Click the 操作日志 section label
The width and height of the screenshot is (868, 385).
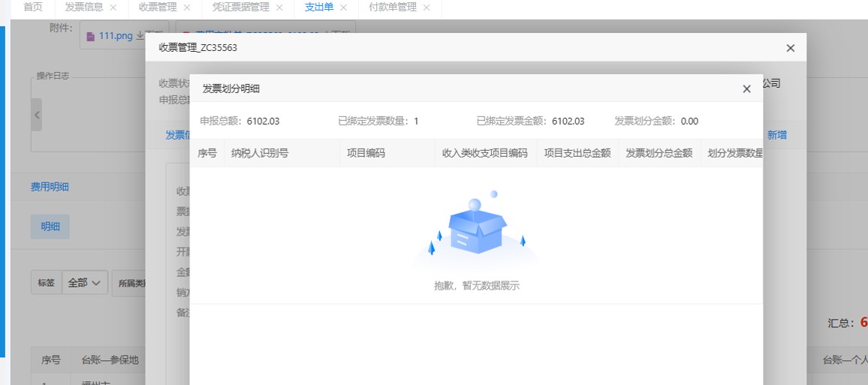[x=53, y=76]
